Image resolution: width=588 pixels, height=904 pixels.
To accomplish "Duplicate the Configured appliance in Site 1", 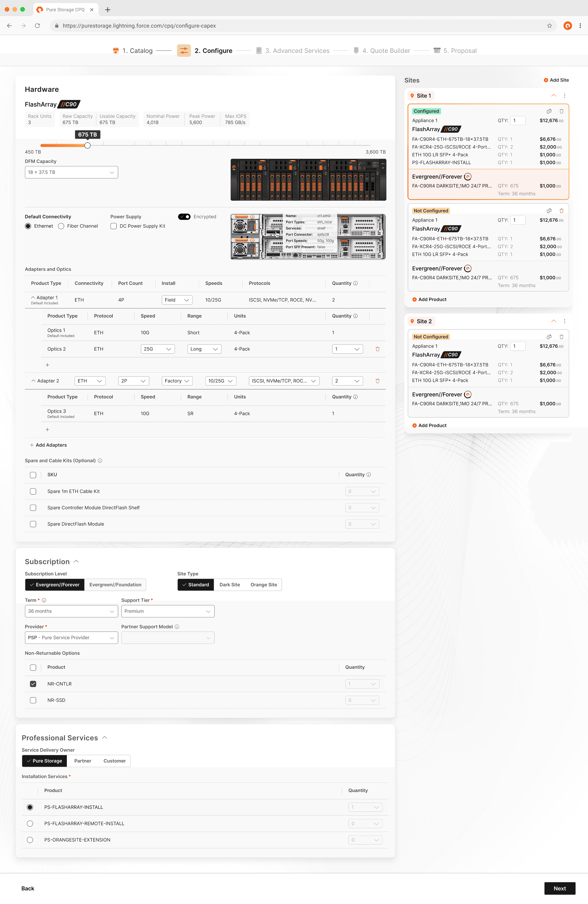I will 549,111.
